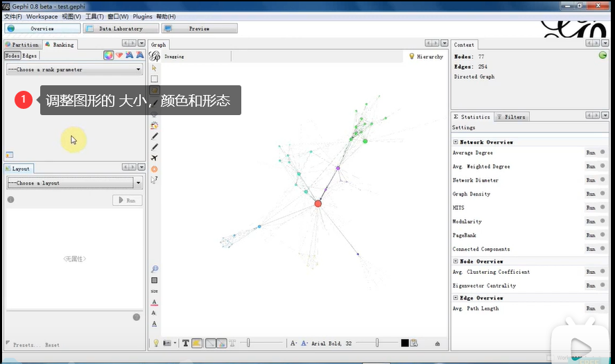Collapse the Node Overview section
615x364 pixels.
456,261
